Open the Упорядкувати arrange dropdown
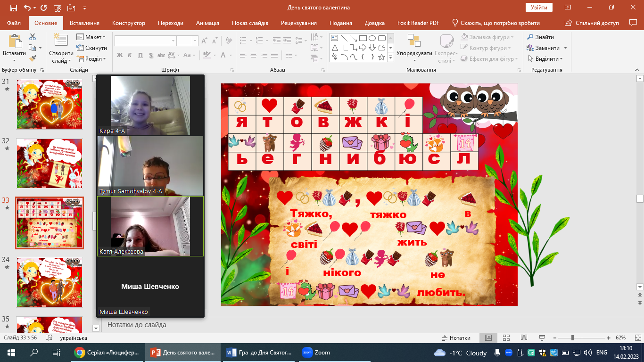Viewport: 644px width, 362px height. [x=414, y=53]
